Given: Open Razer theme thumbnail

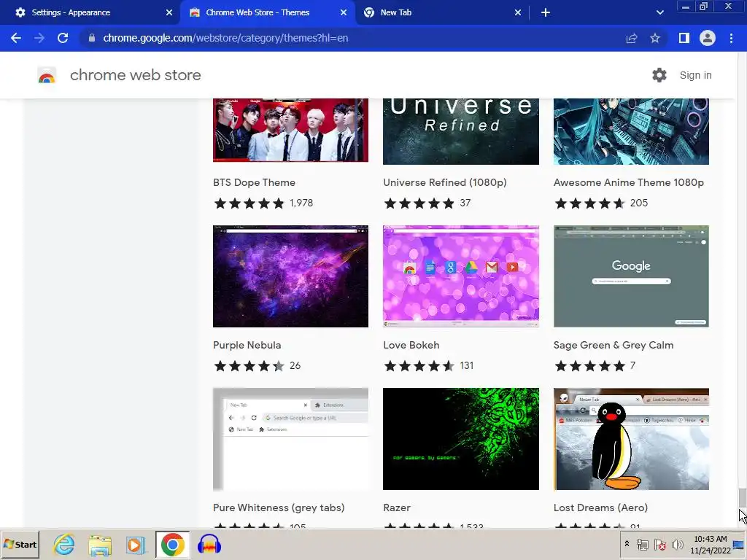Looking at the screenshot, I should coord(461,438).
